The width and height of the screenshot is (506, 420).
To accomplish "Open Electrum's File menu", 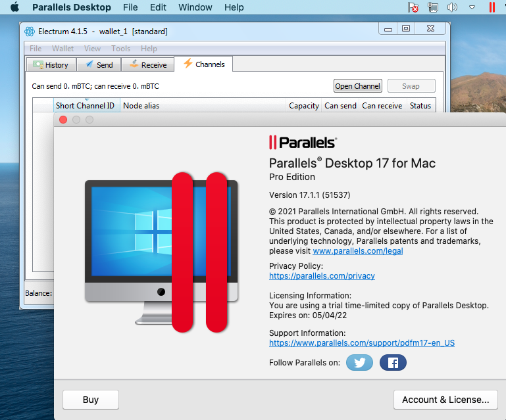I will pyautogui.click(x=36, y=49).
